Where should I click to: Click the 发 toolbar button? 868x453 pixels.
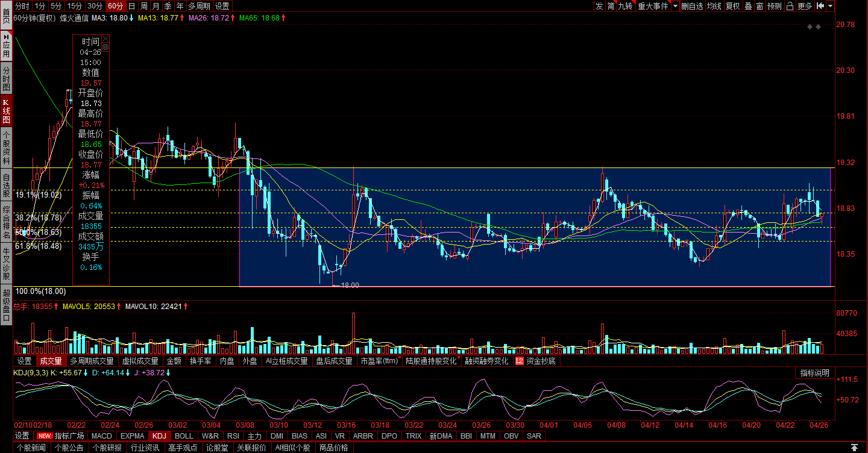[599, 6]
